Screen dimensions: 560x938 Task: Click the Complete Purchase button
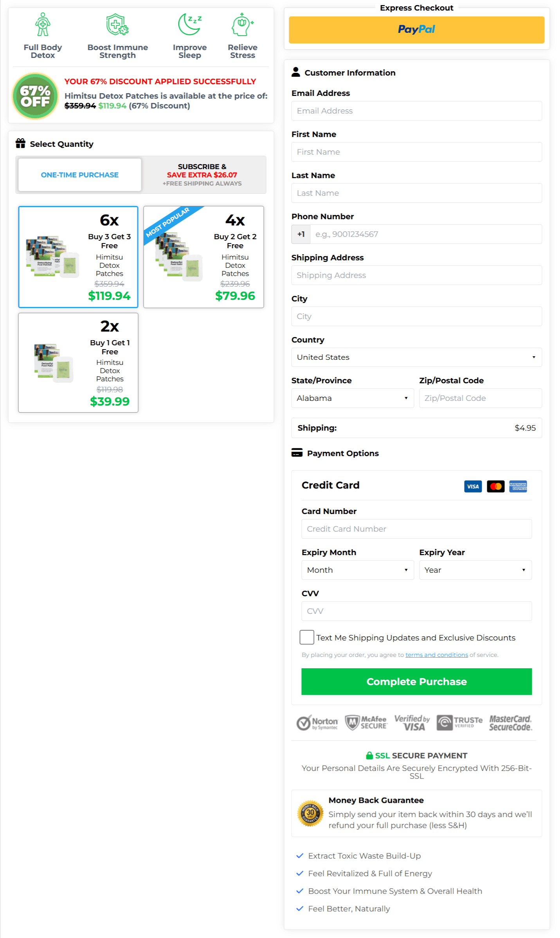[416, 682]
